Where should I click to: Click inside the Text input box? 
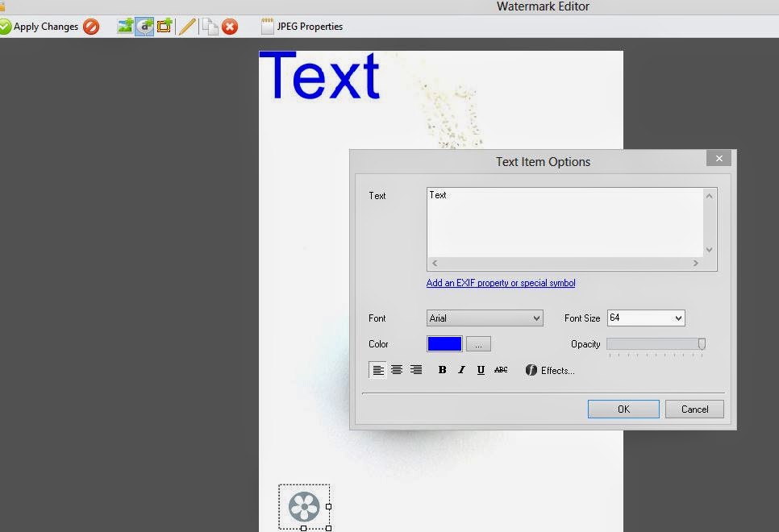tap(565, 222)
